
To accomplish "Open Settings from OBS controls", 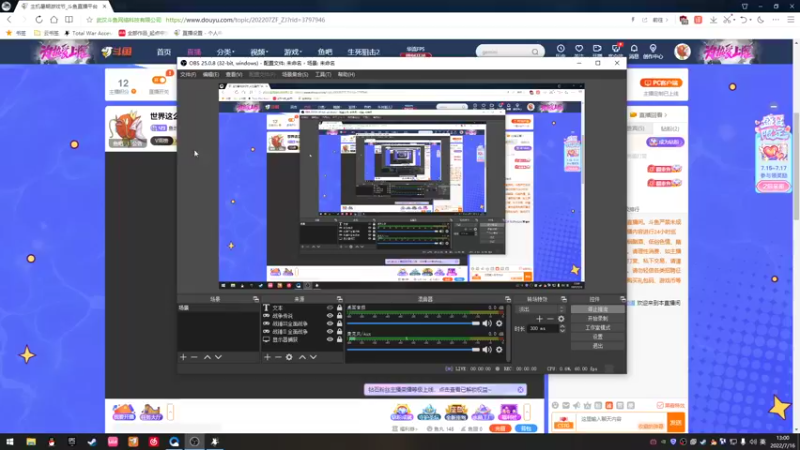I will point(597,337).
